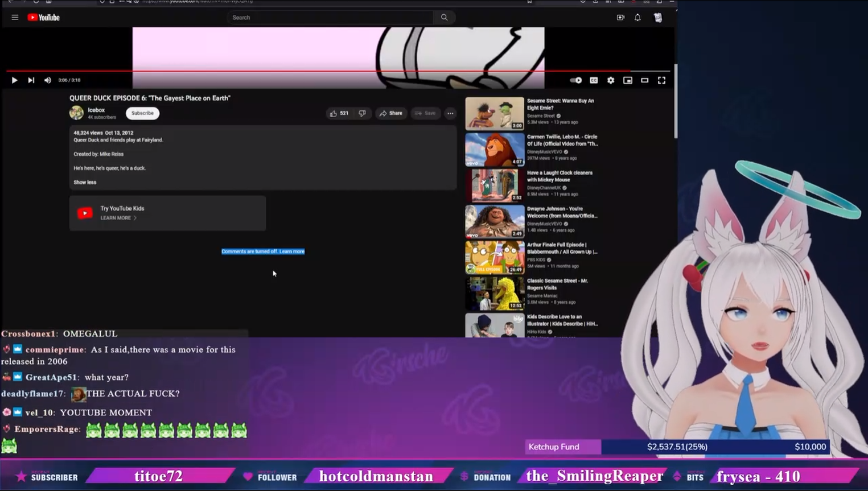Click latest follower name hotcoldmanstan
Image resolution: width=868 pixels, height=491 pixels.
376,476
